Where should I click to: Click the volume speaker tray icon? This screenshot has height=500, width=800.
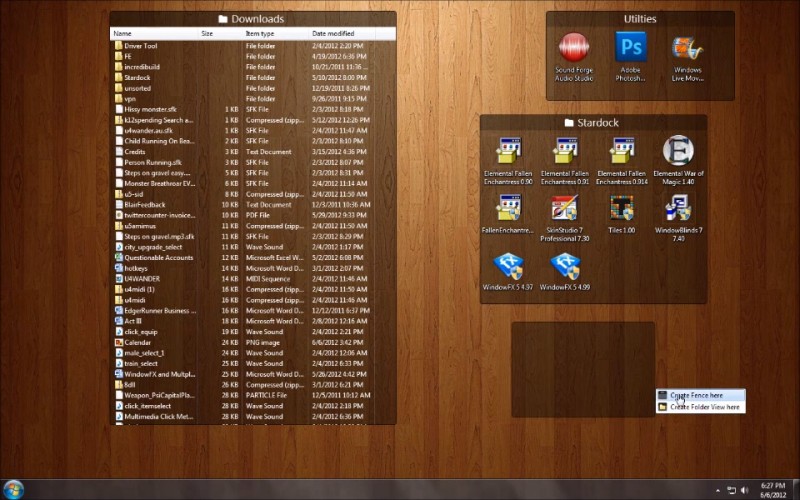(x=744, y=490)
